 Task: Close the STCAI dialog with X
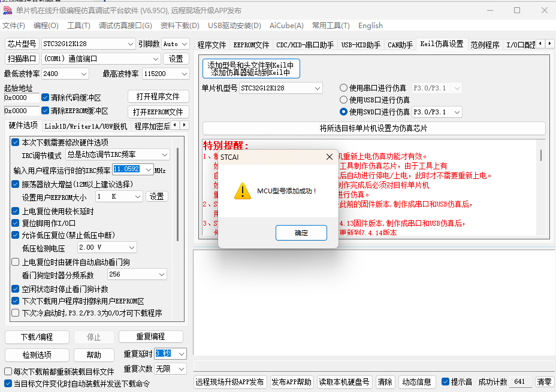point(330,157)
